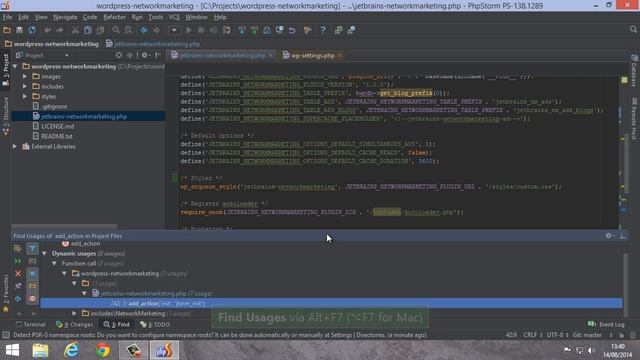The image size is (640, 360).
Task: Click Search Everywhere magnifier at top right
Action: (x=633, y=29)
